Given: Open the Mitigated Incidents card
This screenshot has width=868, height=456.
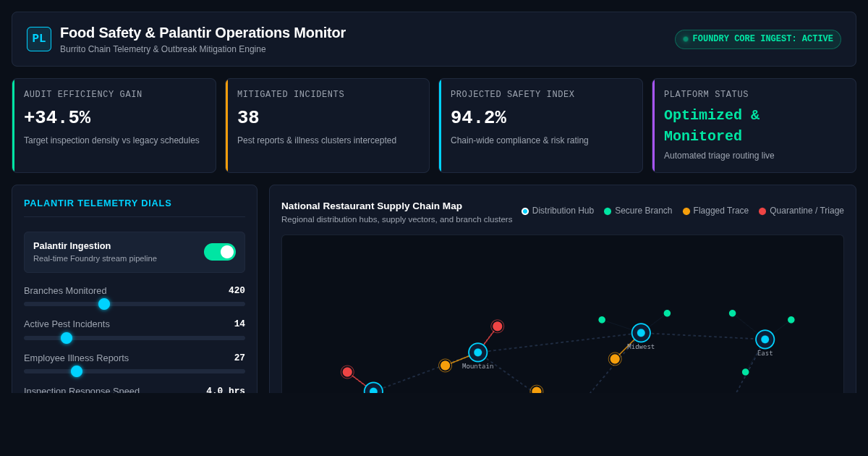Looking at the screenshot, I should tap(328, 126).
